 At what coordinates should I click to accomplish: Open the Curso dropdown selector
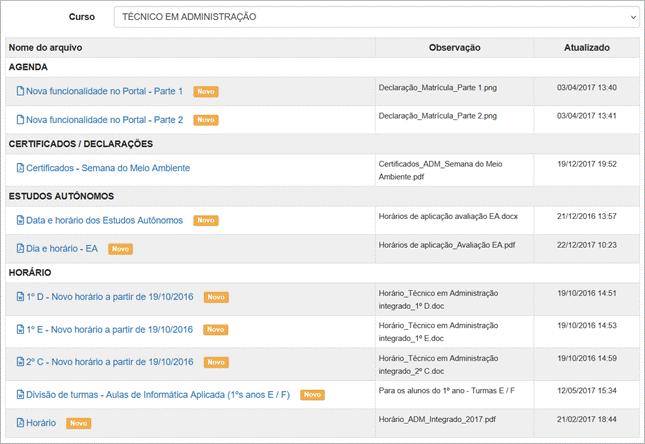tap(376, 17)
